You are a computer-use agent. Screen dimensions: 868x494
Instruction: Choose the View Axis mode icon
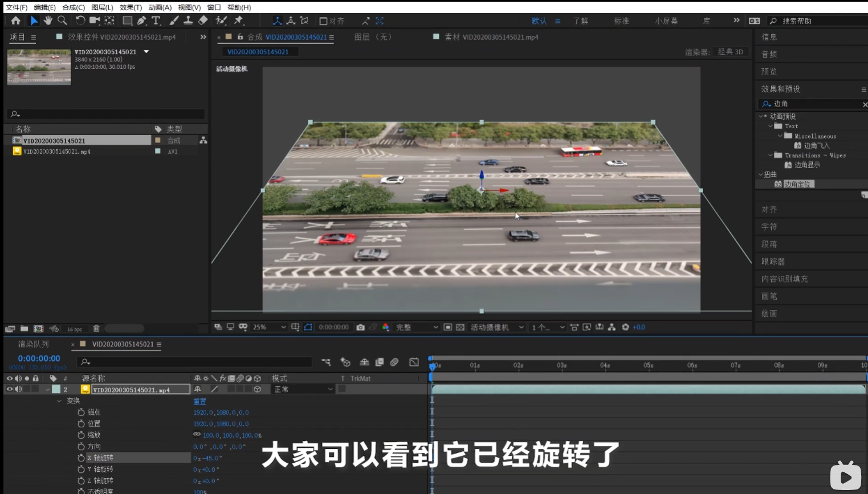[304, 21]
